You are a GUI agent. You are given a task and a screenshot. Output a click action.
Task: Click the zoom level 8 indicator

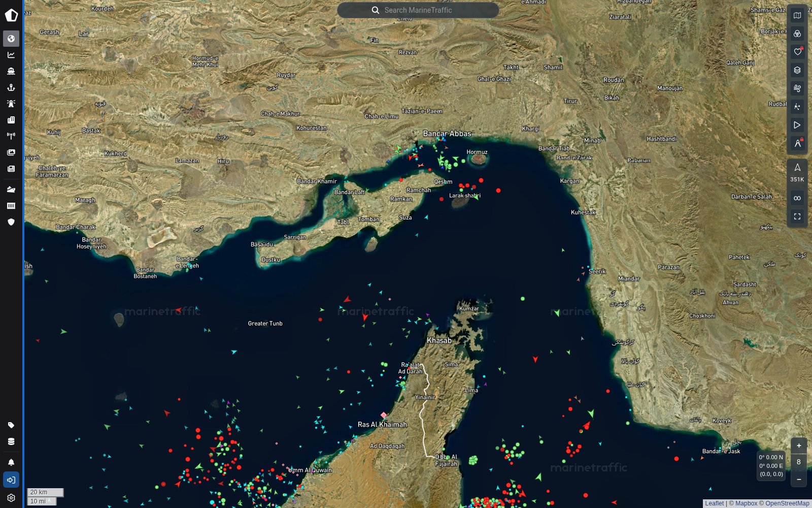point(799,462)
